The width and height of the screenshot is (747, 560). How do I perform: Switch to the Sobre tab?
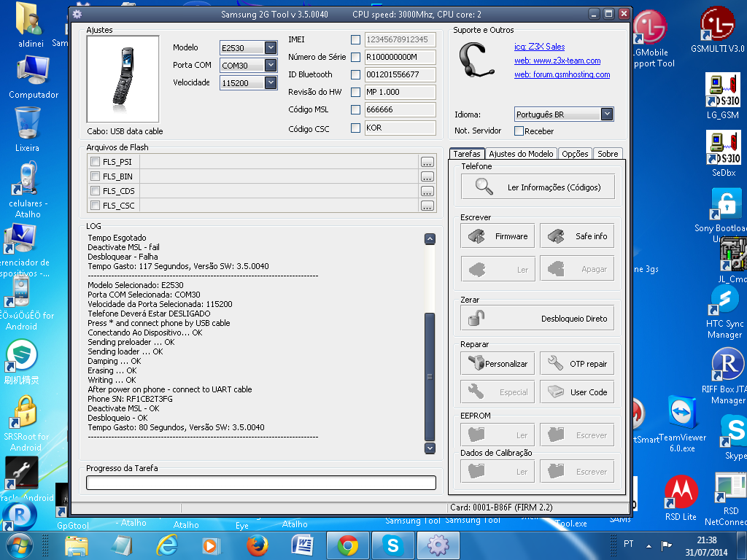tap(608, 154)
